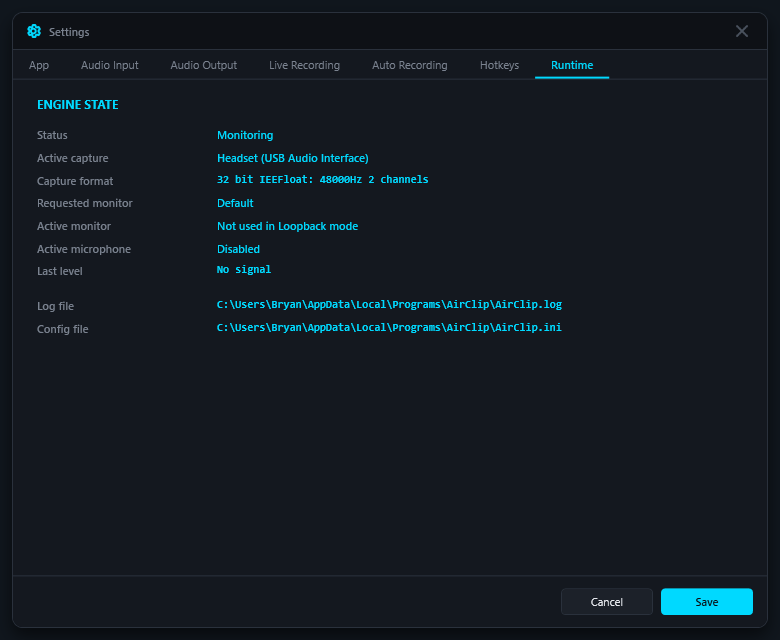Click the Active monitor label
The height and width of the screenshot is (640, 780).
click(74, 226)
